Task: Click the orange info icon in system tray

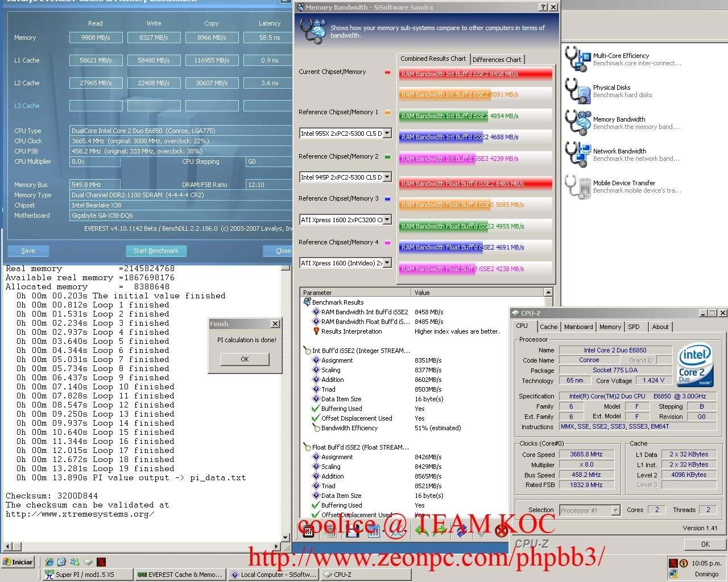Action: (683, 563)
